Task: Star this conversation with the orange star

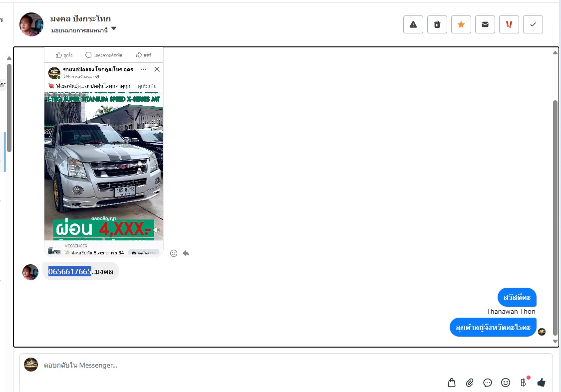Action: [461, 24]
